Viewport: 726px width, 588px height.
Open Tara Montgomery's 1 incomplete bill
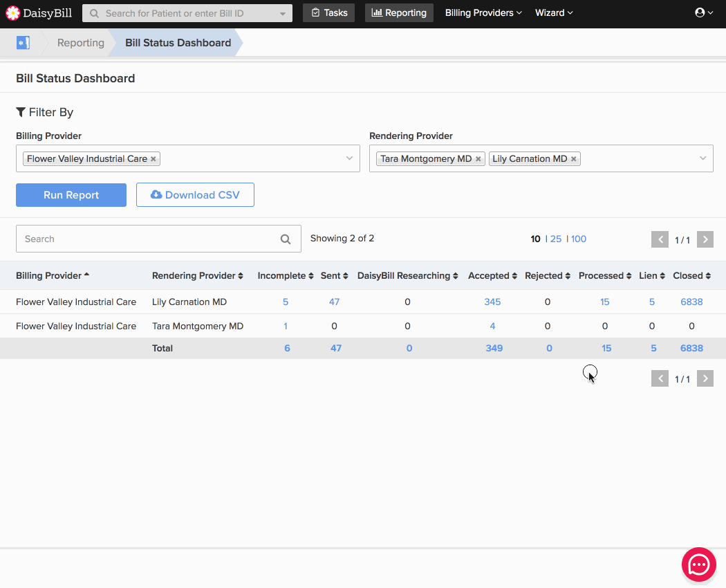[286, 327]
